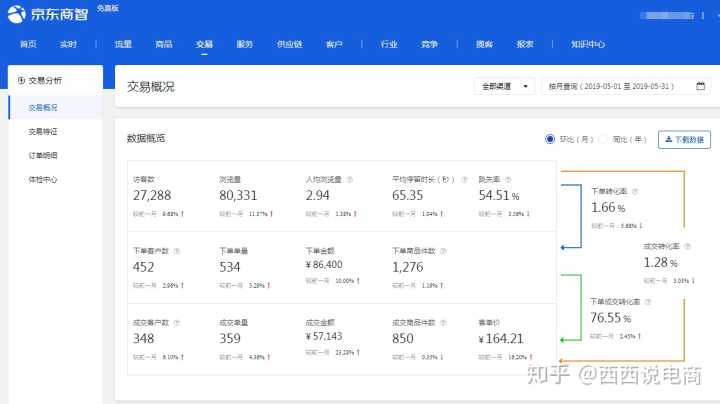Screen dimensions: 720x404
Task: Open 交易特征 in the left sidebar
Action: point(43,131)
